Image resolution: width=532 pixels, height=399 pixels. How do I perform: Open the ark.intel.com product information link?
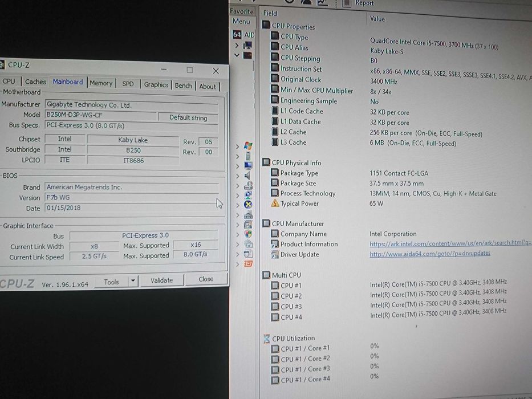tap(450, 243)
